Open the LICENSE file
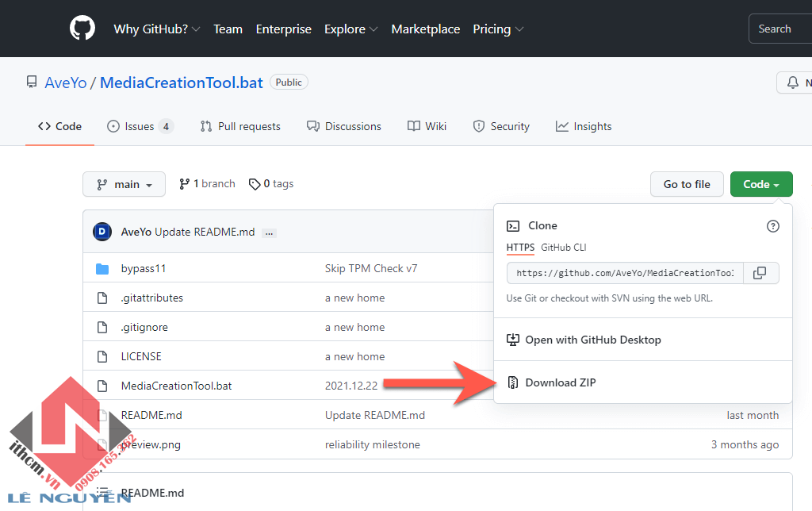The height and width of the screenshot is (511, 812). coord(141,356)
